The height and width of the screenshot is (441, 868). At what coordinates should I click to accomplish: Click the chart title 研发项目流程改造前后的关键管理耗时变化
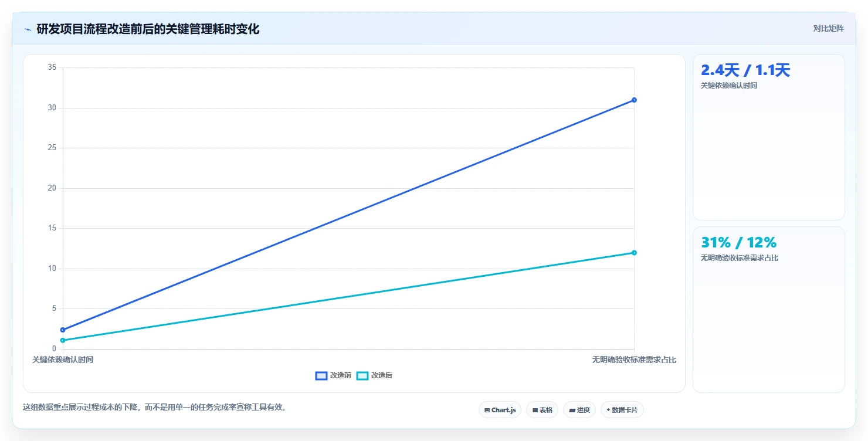[148, 29]
